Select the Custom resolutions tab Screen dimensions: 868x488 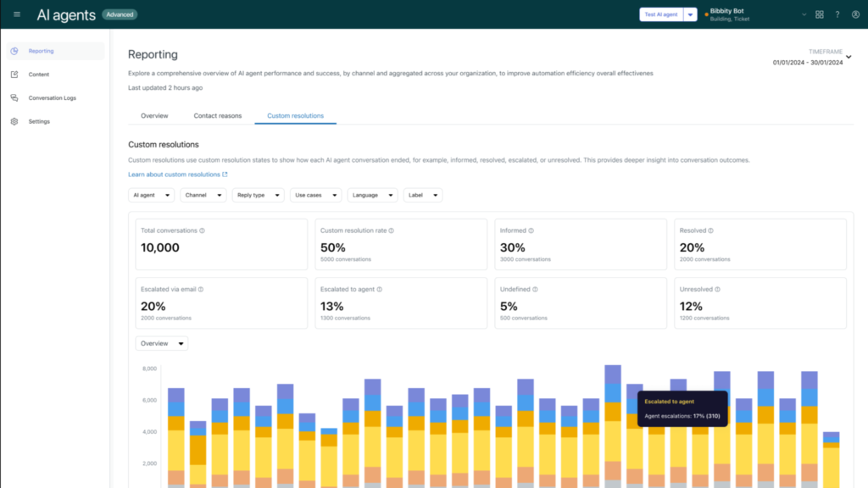296,115
